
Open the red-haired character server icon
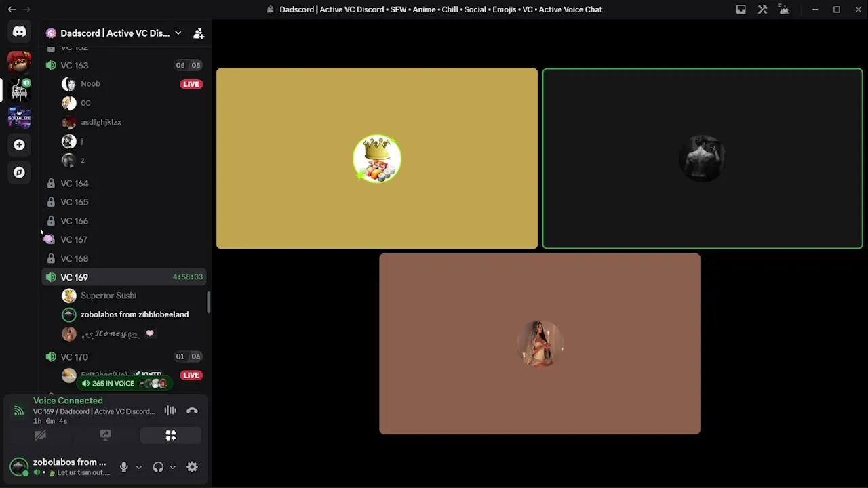(19, 61)
